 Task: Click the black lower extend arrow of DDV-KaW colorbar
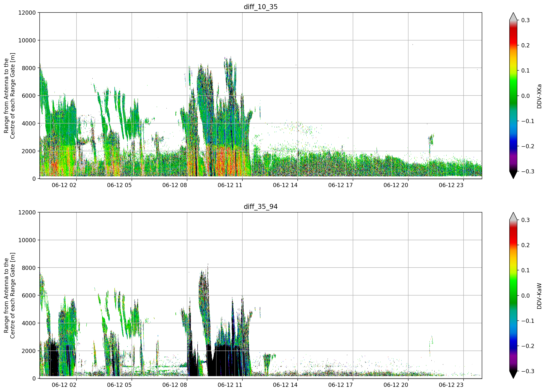coord(513,374)
